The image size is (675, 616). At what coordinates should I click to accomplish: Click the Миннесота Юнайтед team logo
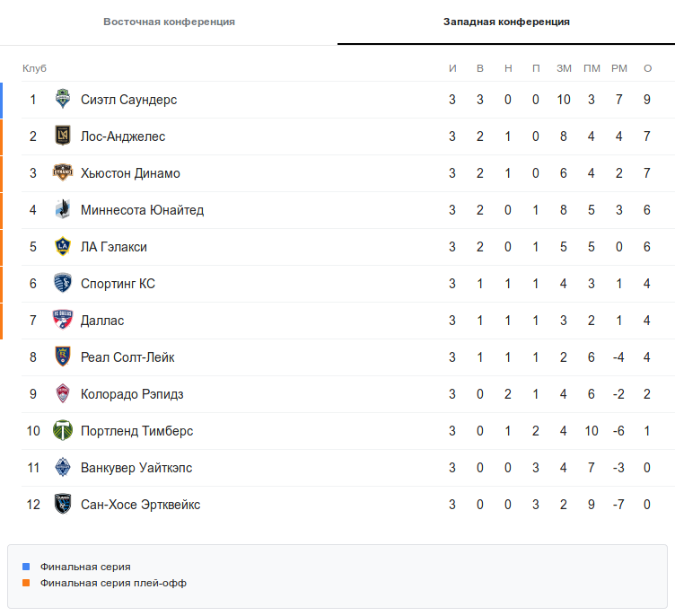62,210
